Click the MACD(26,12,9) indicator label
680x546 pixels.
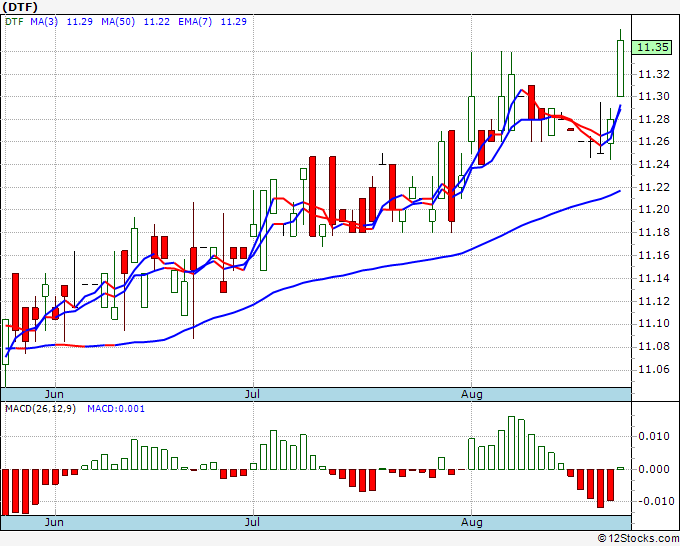coord(40,409)
